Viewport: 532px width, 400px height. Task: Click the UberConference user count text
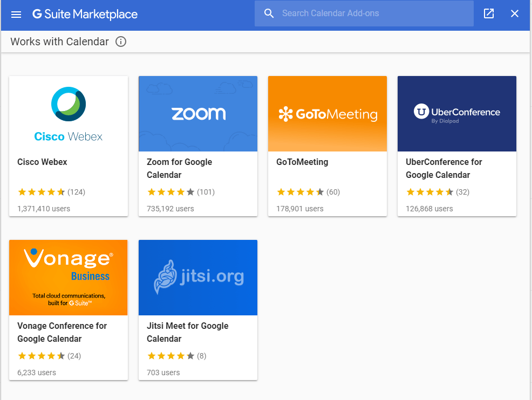pyautogui.click(x=431, y=209)
